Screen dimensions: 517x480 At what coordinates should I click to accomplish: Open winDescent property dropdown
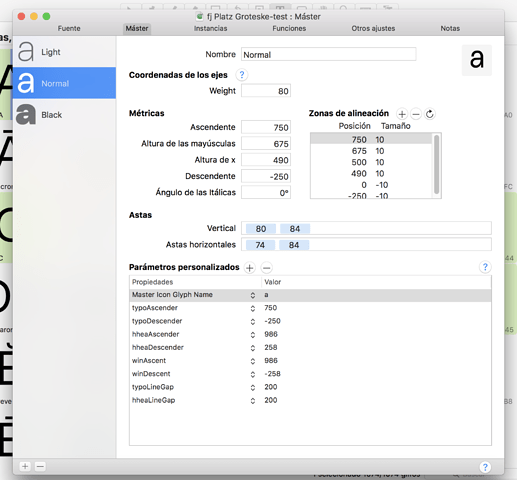(253, 374)
